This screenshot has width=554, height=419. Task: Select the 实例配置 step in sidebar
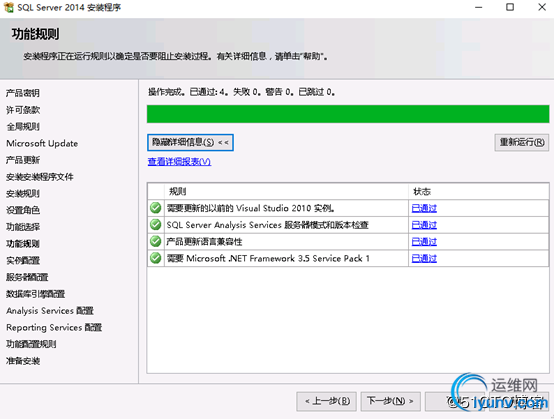pos(23,260)
